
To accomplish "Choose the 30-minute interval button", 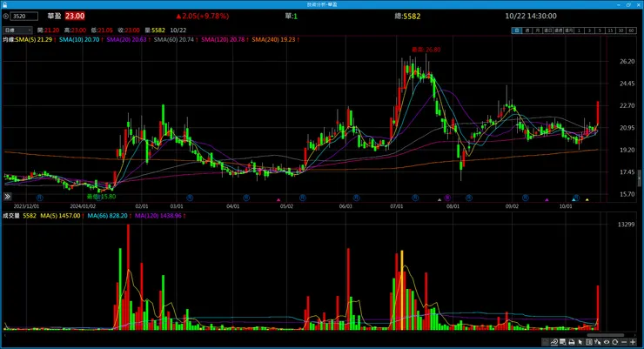I will coord(621,30).
